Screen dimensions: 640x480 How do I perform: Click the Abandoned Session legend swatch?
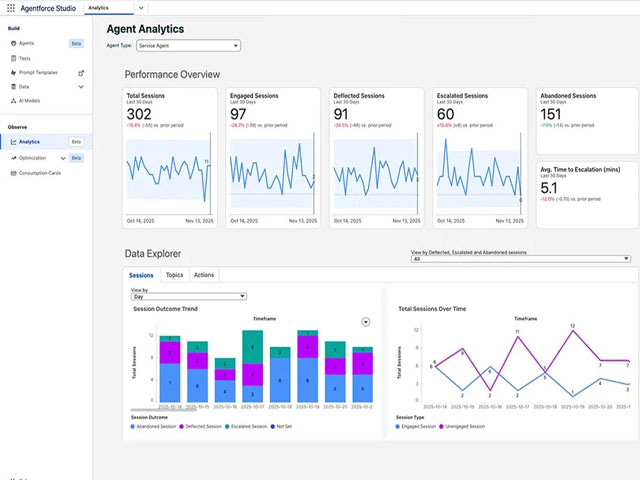pyautogui.click(x=133, y=427)
